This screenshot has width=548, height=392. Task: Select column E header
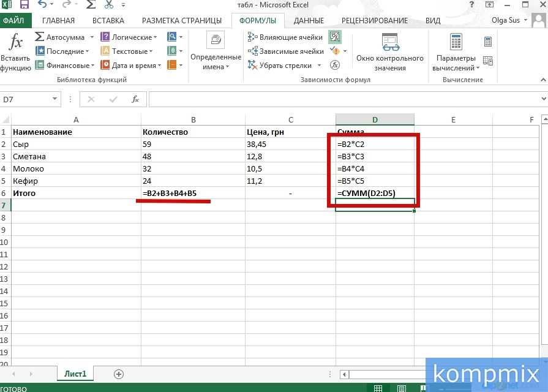(x=453, y=120)
